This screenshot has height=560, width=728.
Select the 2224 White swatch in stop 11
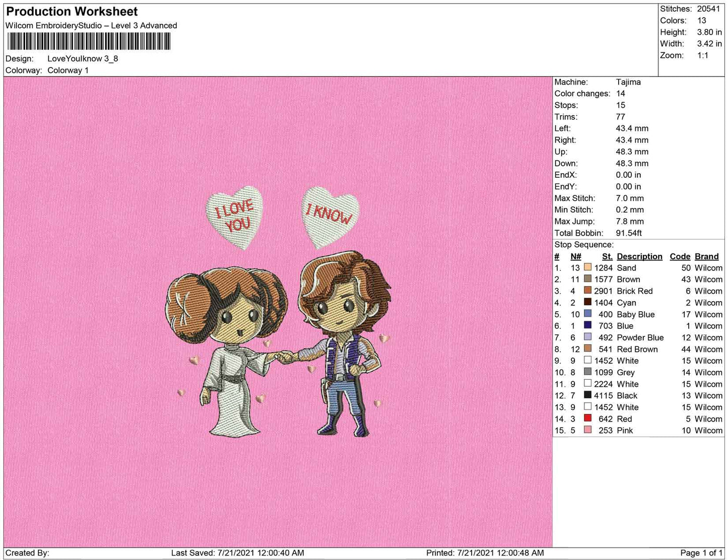[x=587, y=383]
